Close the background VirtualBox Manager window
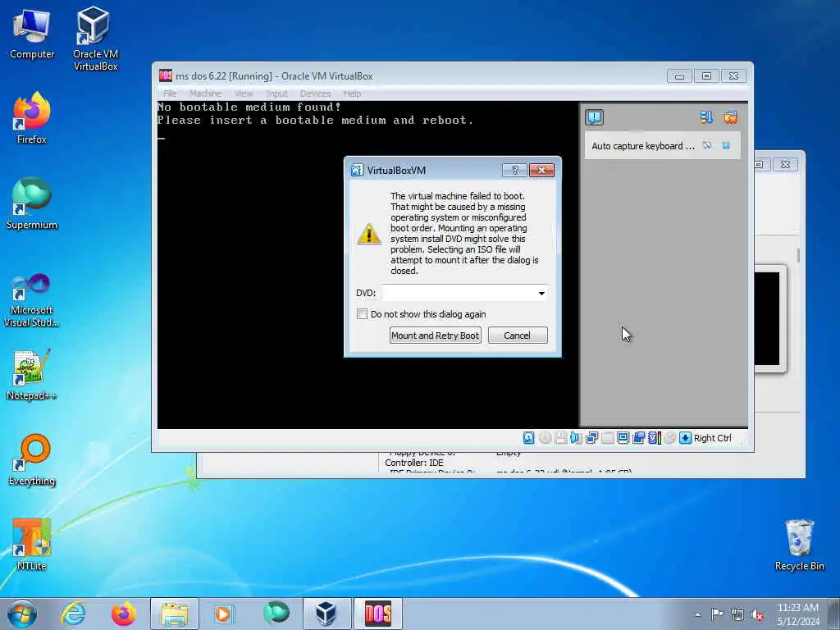 tap(785, 164)
